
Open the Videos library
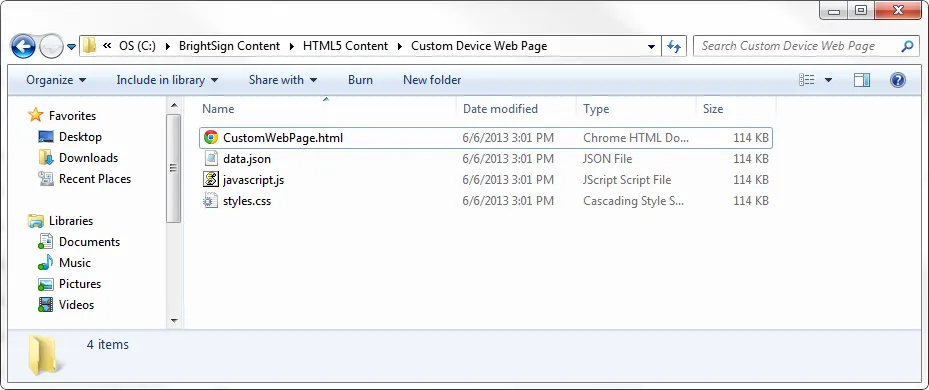(76, 305)
